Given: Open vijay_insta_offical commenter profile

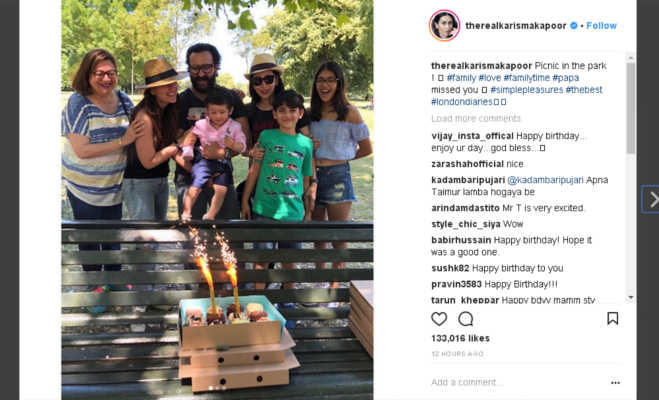Looking at the screenshot, I should pos(472,136).
